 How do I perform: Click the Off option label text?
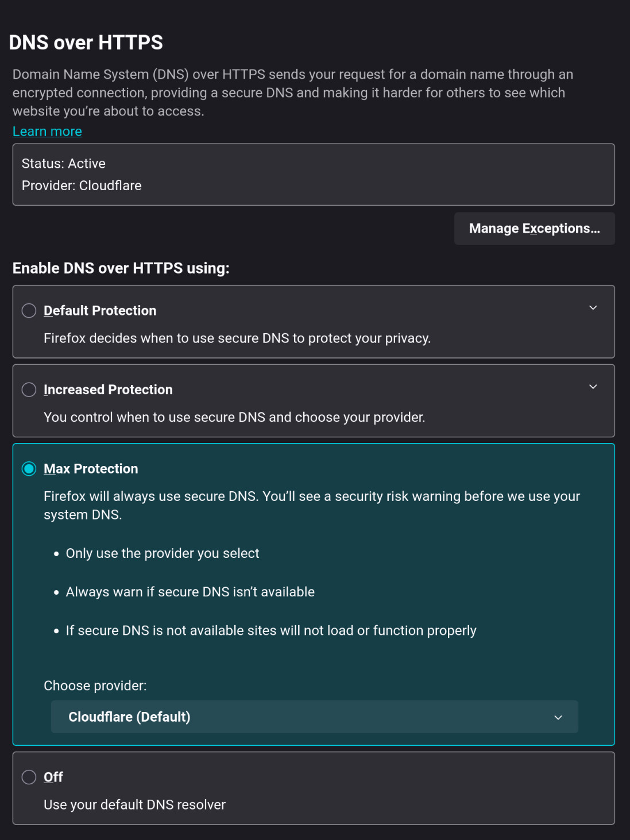53,777
